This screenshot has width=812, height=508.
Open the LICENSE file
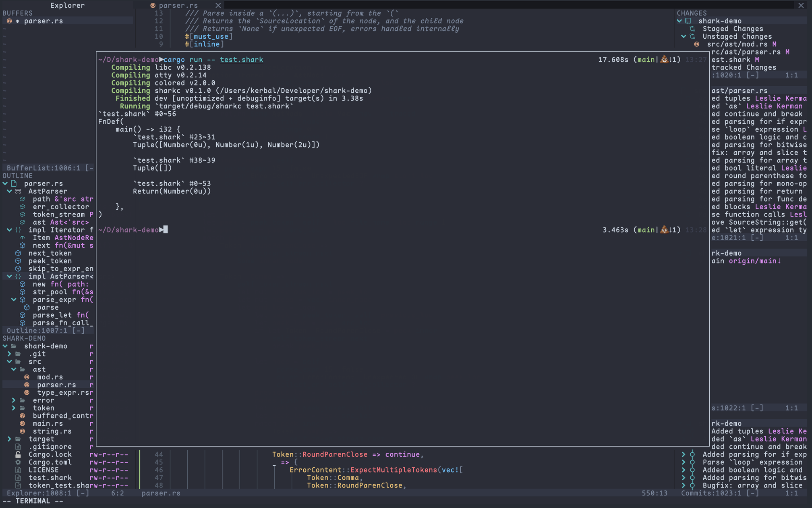[43, 470]
